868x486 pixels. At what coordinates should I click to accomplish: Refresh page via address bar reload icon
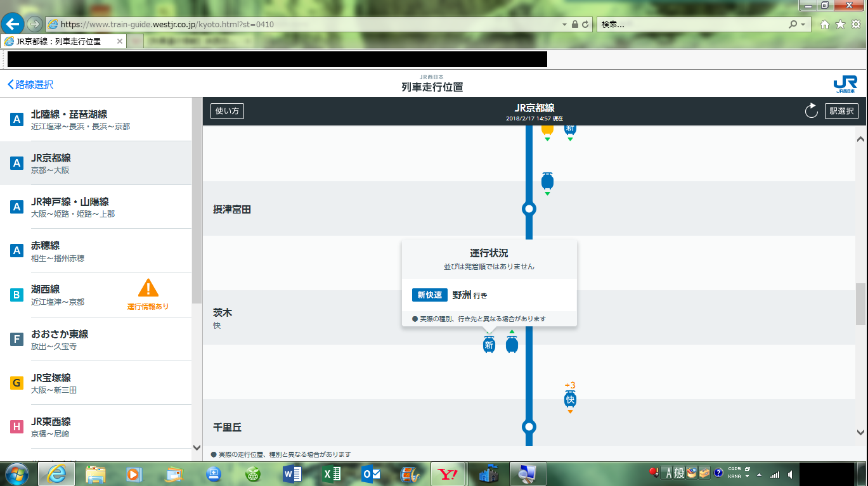click(x=585, y=24)
